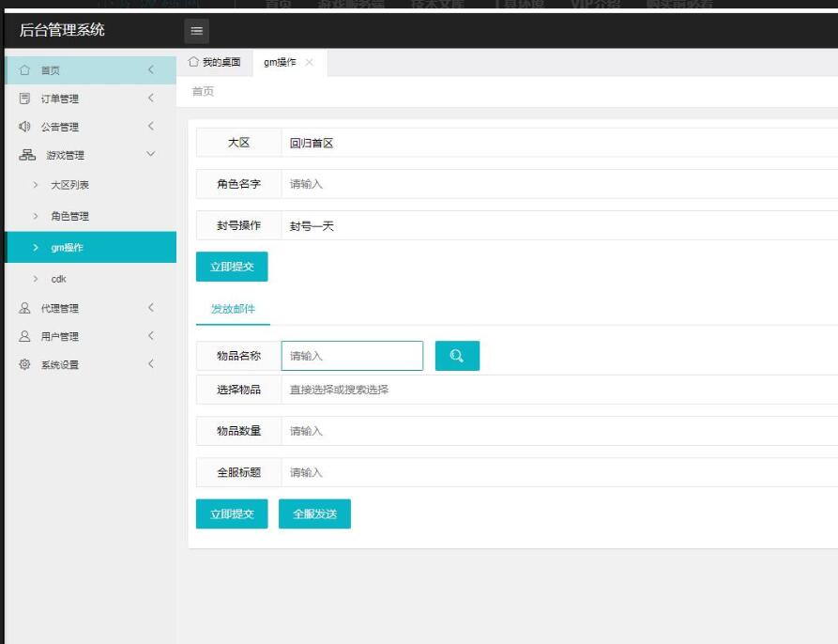Click the 代理管理 person icon
Screen dimensions: 838x644
coord(25,308)
